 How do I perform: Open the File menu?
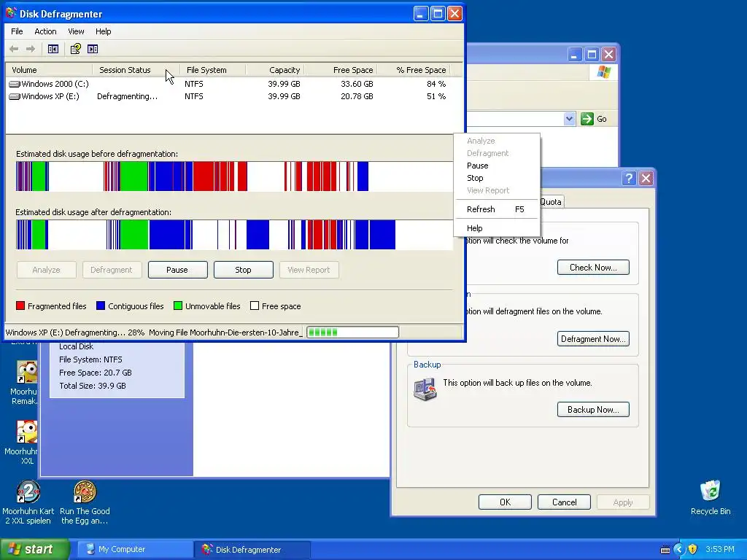[17, 31]
